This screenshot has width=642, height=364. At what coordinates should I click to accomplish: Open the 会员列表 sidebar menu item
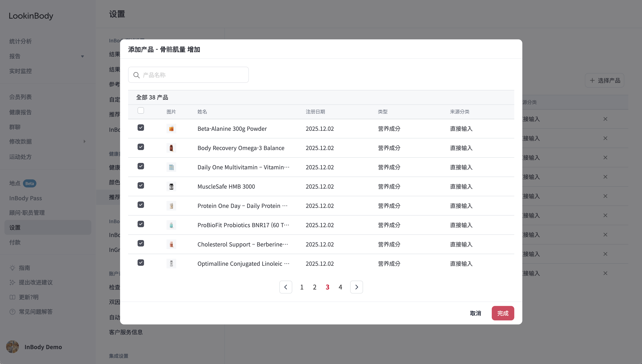[x=21, y=97]
